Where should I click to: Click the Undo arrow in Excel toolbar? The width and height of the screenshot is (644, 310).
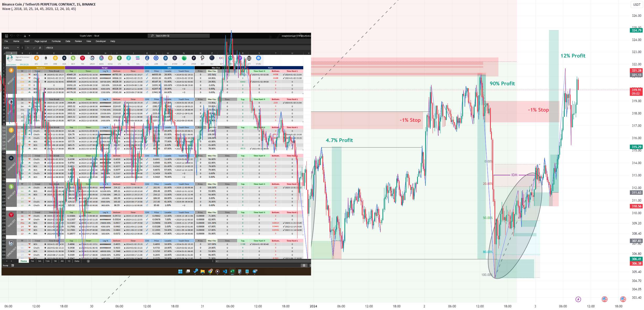[x=11, y=36]
